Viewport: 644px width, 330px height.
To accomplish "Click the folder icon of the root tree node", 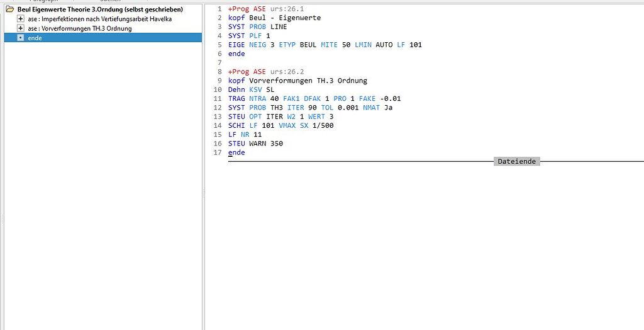I will pyautogui.click(x=10, y=9).
